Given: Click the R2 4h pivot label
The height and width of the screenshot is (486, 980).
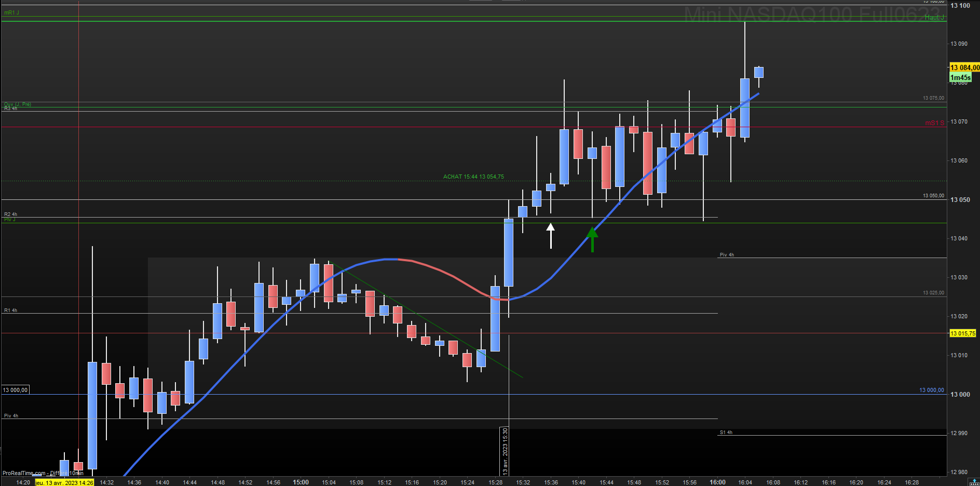Looking at the screenshot, I should (x=10, y=214).
